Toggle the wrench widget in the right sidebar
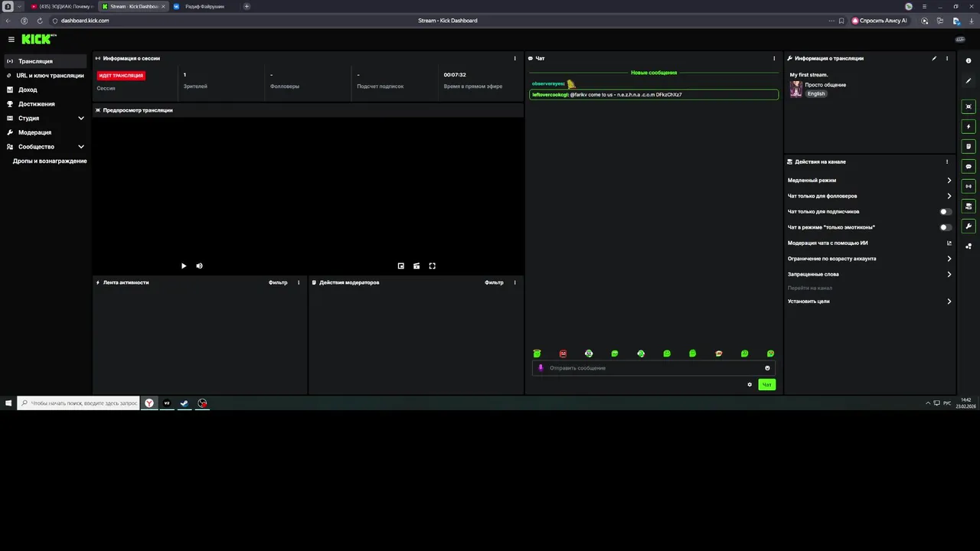980x551 pixels. (x=969, y=226)
